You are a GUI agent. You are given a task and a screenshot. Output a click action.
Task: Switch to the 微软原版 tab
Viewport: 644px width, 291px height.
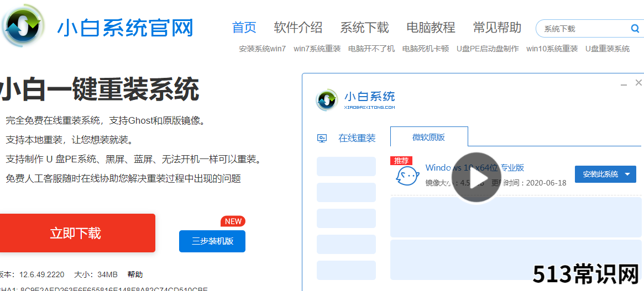pos(429,137)
